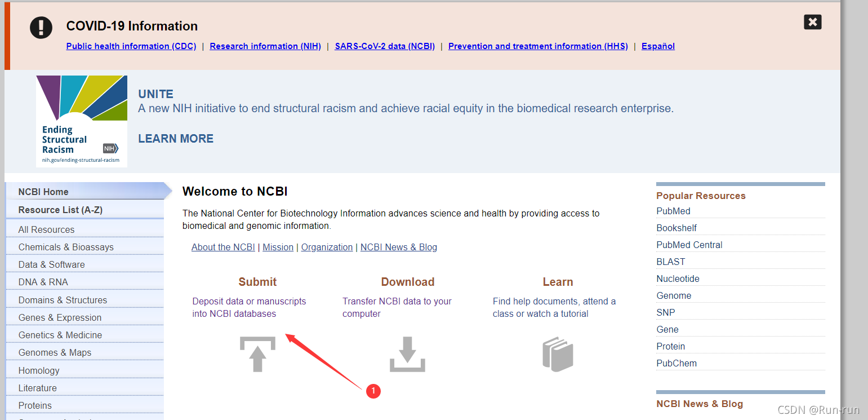The image size is (868, 420).
Task: Open Chemicals & Bioassays category
Action: 84,247
